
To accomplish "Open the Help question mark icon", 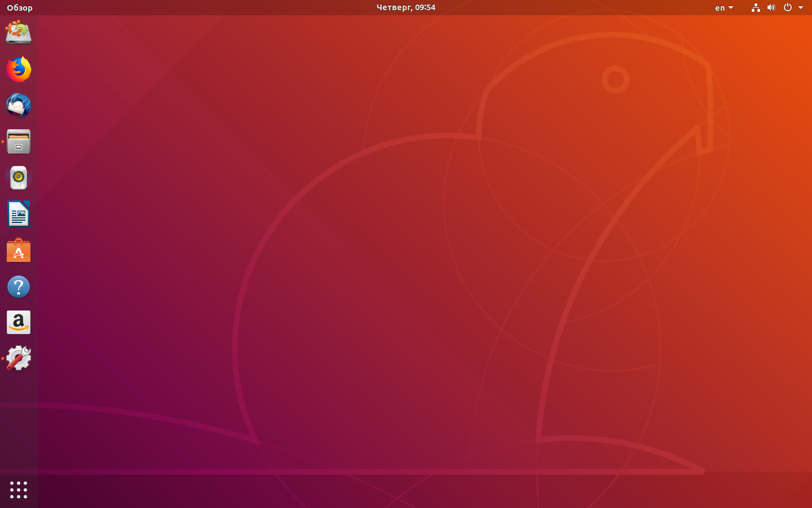I will 19,287.
